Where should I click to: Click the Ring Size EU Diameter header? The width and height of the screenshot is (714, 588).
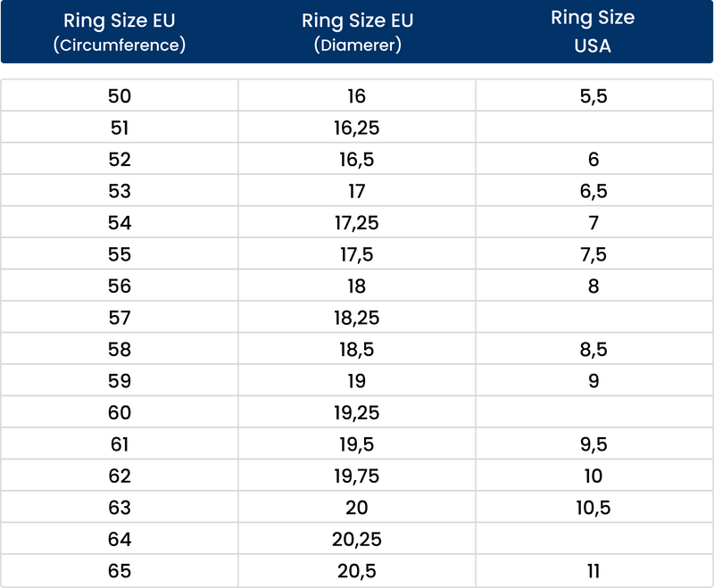click(x=357, y=33)
